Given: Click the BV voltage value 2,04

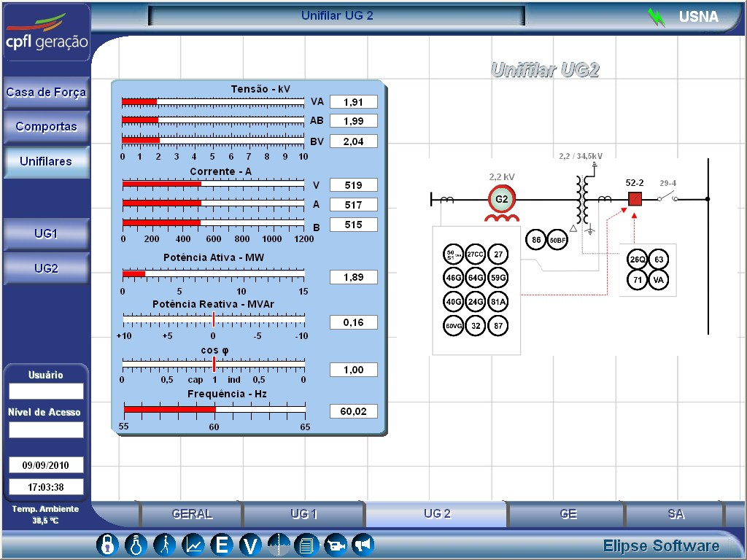Looking at the screenshot, I should point(354,141).
